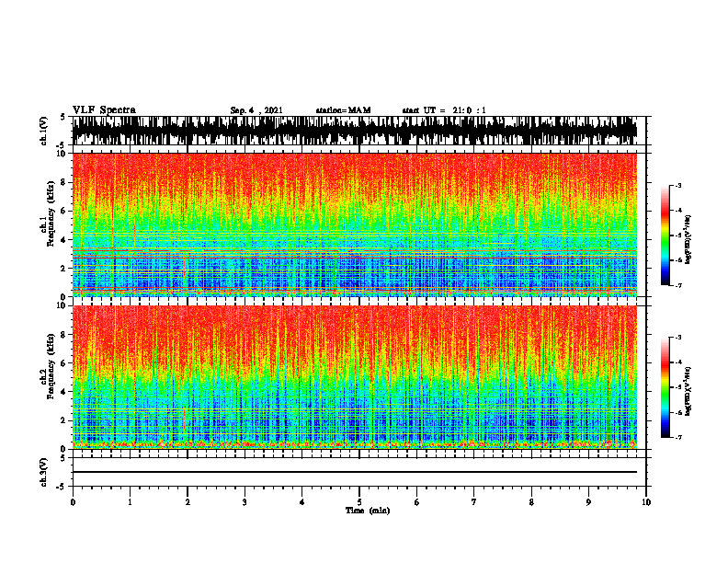Select the date text "Sep. 4, 2021"
728x563 pixels.
tap(256, 110)
